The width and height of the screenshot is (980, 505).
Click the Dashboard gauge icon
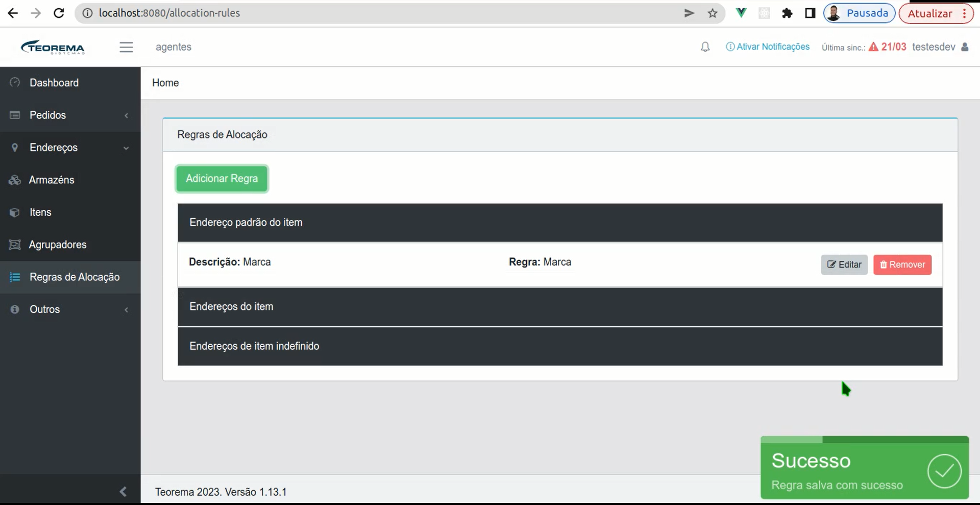pyautogui.click(x=15, y=82)
